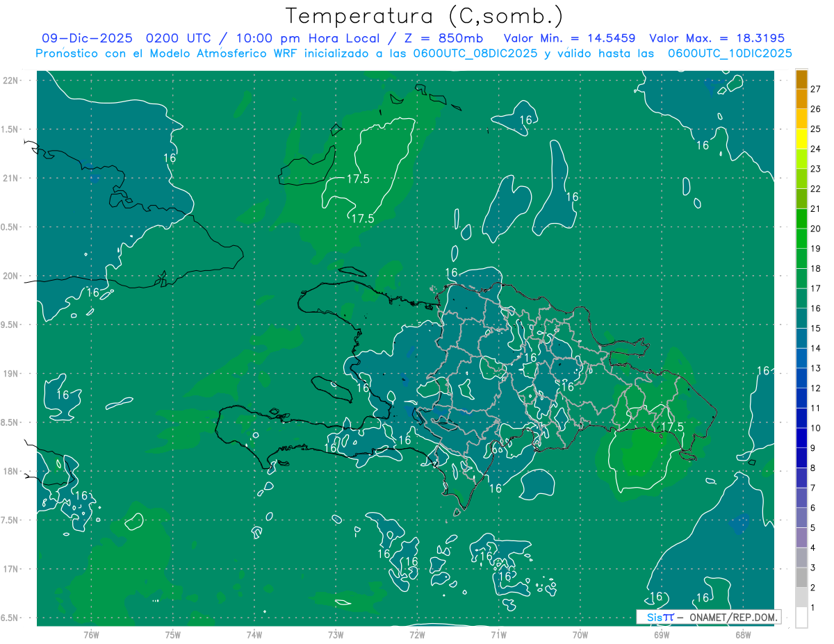Click the colorbar legend number 26
834x644 pixels.
816,109
